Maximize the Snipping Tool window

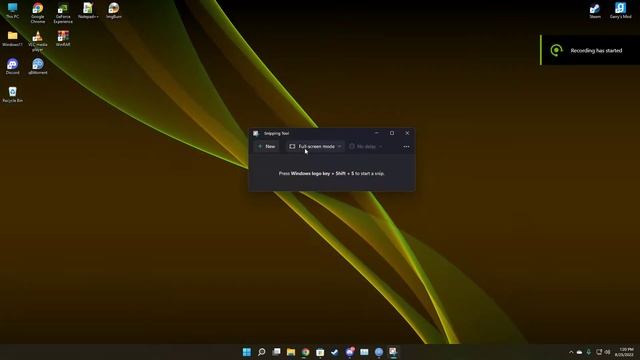pos(392,133)
